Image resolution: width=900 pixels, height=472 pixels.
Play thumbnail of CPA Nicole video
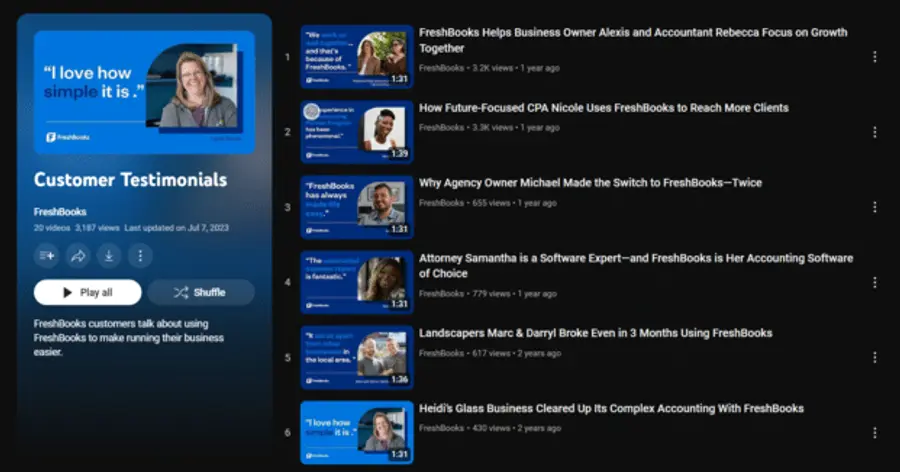pyautogui.click(x=357, y=132)
